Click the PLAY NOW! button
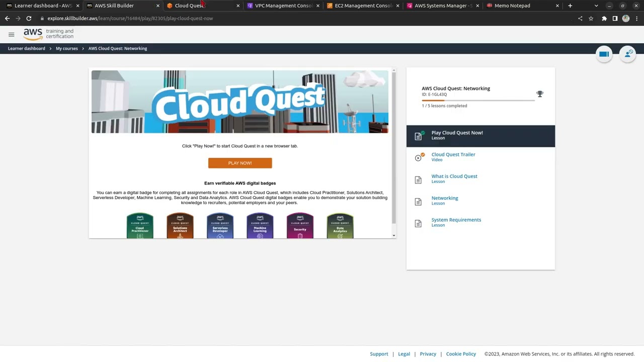Image resolution: width=644 pixels, height=362 pixels. pos(240,163)
